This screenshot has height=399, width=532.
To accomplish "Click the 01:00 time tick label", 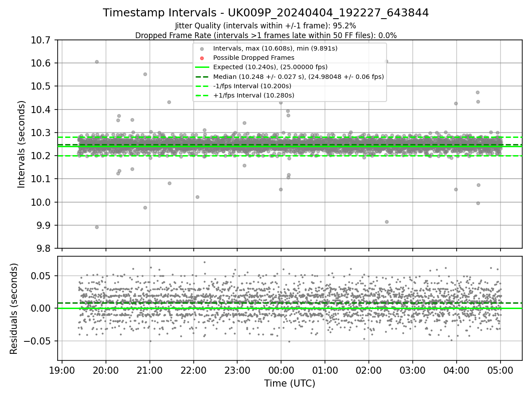I will tap(325, 370).
